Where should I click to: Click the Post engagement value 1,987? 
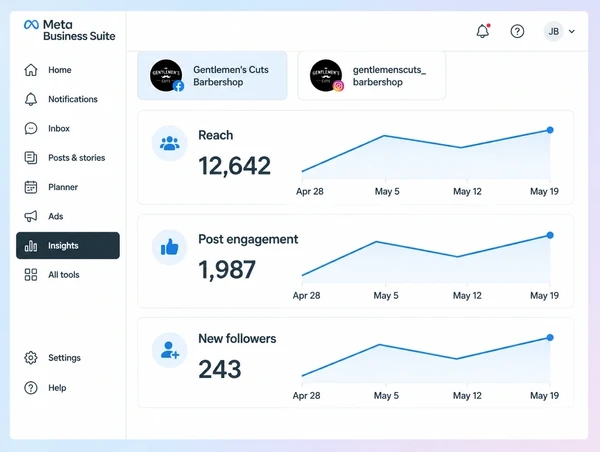click(227, 269)
